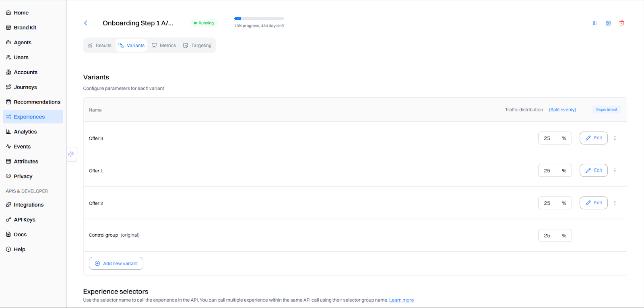Open API Keys in the sidebar
The width and height of the screenshot is (644, 308).
pyautogui.click(x=33, y=219)
